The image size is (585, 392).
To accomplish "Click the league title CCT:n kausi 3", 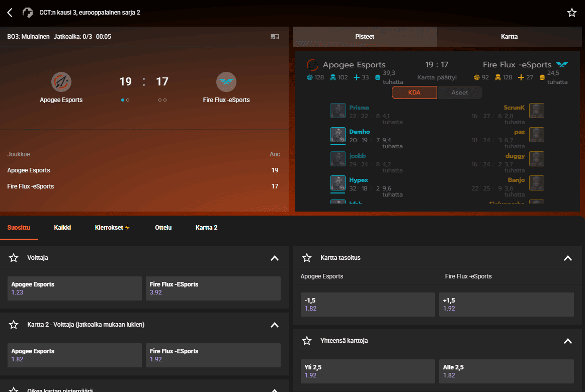I will click(x=90, y=12).
